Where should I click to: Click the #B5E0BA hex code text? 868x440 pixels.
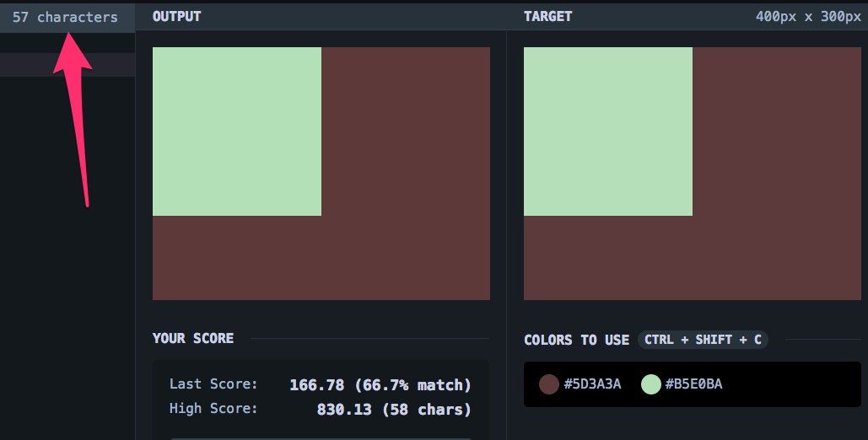[x=693, y=384]
